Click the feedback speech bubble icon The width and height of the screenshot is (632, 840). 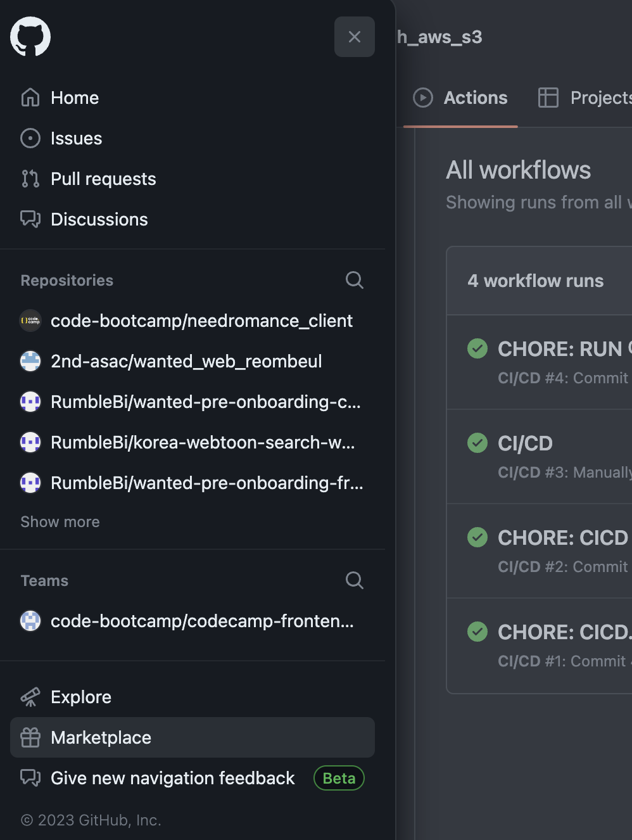[x=30, y=778]
